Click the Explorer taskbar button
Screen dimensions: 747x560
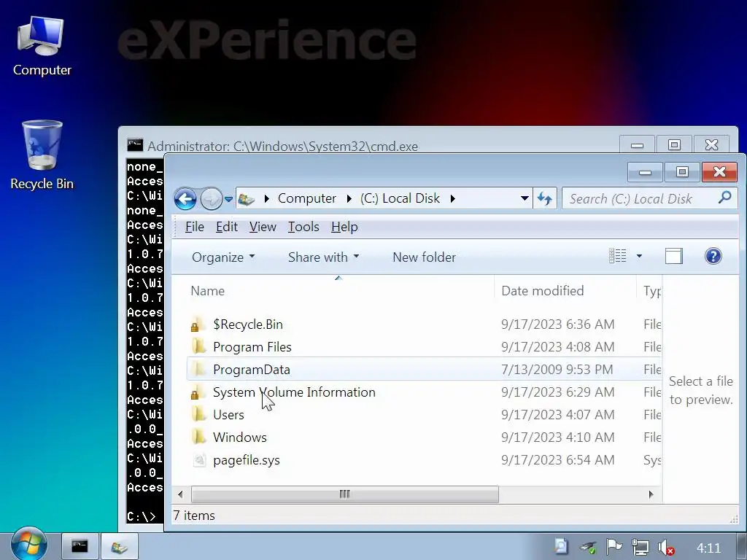(x=119, y=547)
